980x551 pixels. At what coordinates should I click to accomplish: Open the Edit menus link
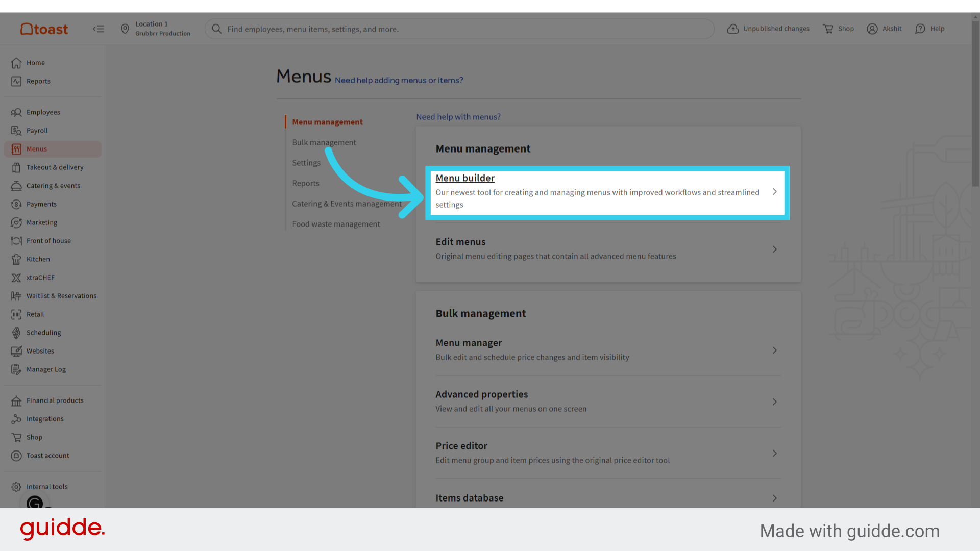coord(460,242)
